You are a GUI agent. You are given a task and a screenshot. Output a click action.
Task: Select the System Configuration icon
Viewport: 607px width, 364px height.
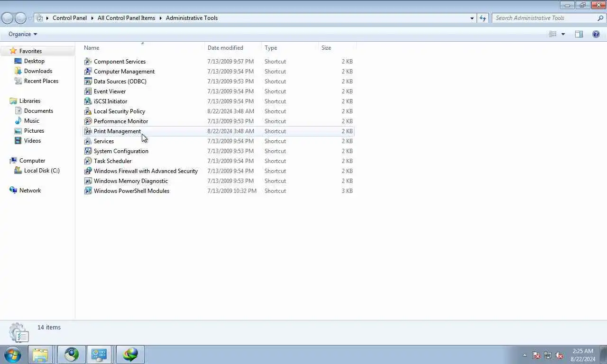tap(88, 151)
